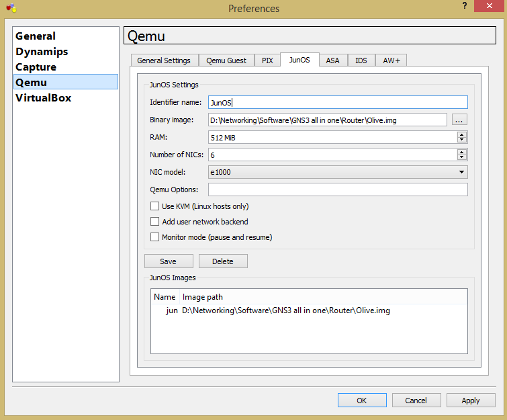The width and height of the screenshot is (507, 420).
Task: Open the NIC model dropdown
Action: click(x=338, y=172)
